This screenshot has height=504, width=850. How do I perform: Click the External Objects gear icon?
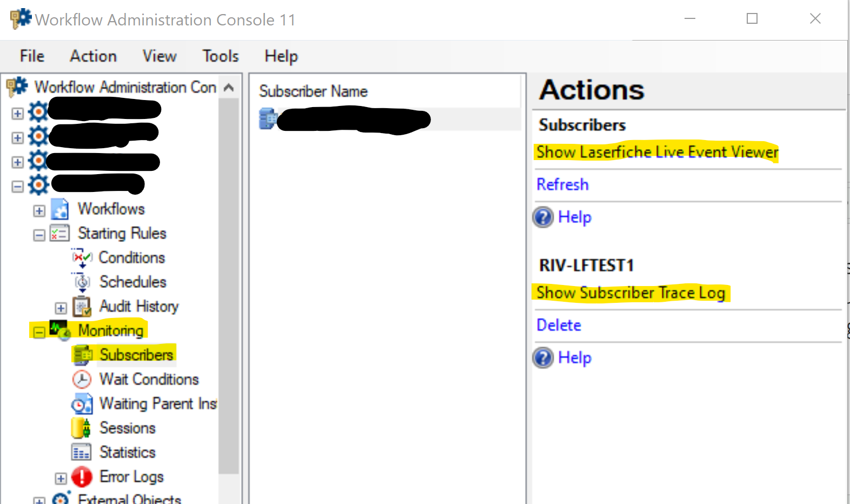tap(61, 499)
